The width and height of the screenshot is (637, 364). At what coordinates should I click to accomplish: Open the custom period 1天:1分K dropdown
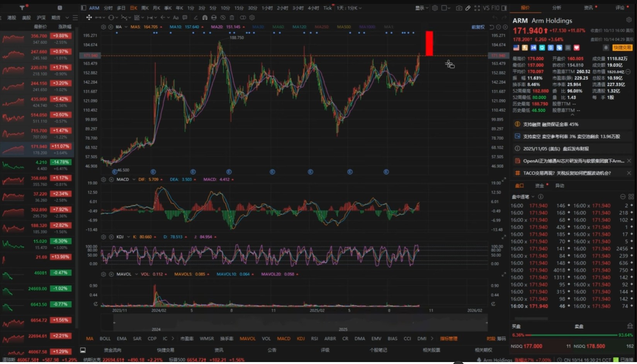coord(349,8)
